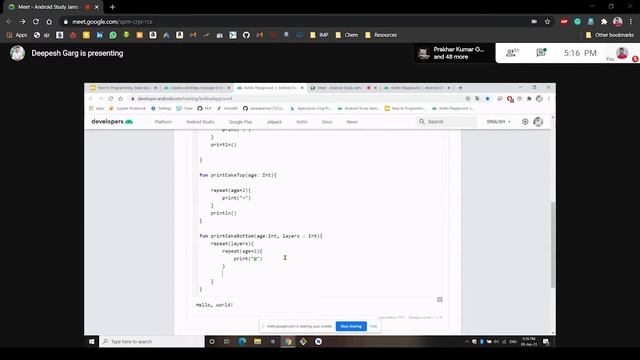Click the shared screen vertical scrollbar

(553, 245)
